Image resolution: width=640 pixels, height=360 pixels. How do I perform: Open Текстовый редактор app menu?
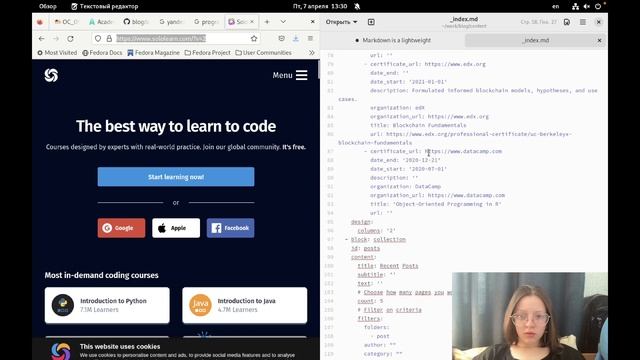tap(105, 6)
